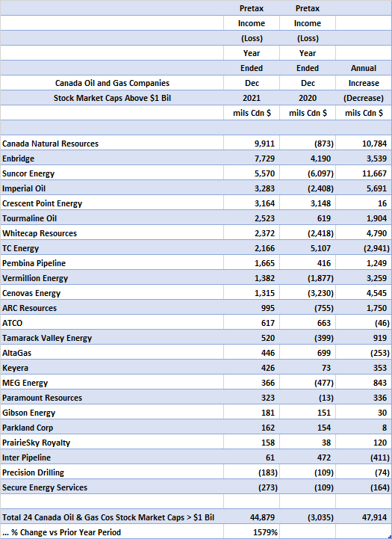Viewport: 392px width, 539px height.
Task: Select the Stock Market Caps Above $1 Bil header
Action: point(112,99)
